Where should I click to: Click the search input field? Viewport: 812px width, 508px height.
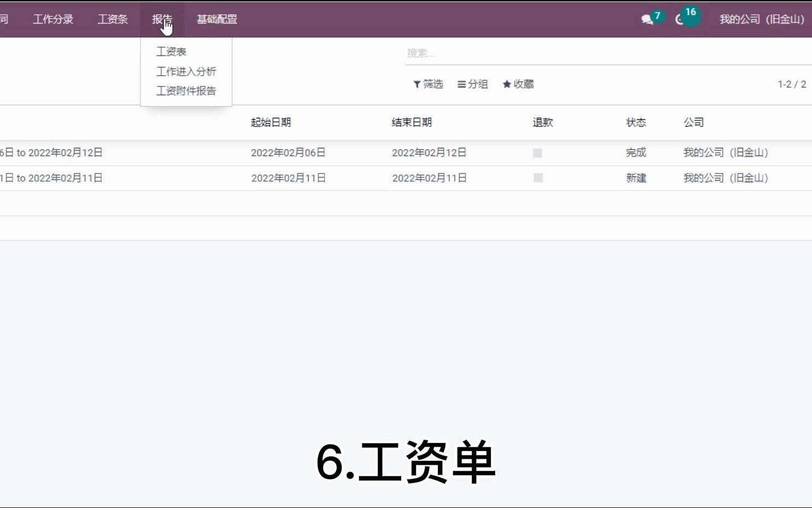[x=608, y=53]
